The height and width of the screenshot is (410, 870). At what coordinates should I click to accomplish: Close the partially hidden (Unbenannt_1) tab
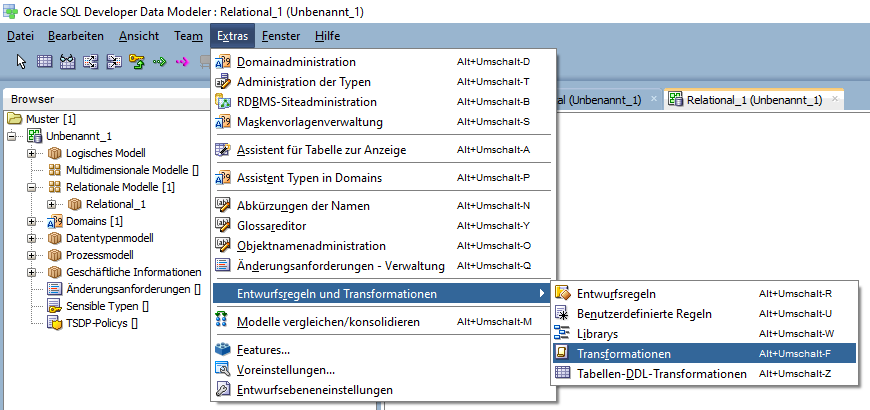tap(654, 99)
